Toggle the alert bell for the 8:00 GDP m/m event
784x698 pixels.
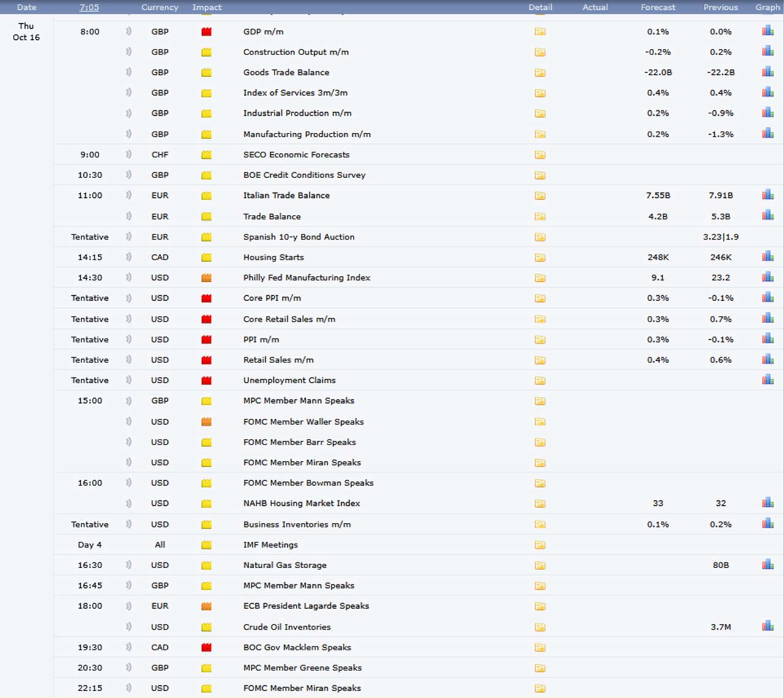(129, 31)
